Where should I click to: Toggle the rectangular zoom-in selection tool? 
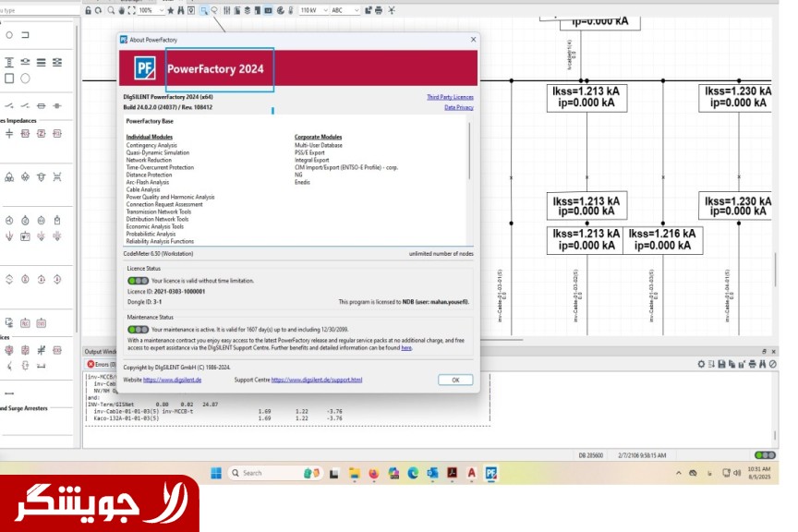pos(203,10)
